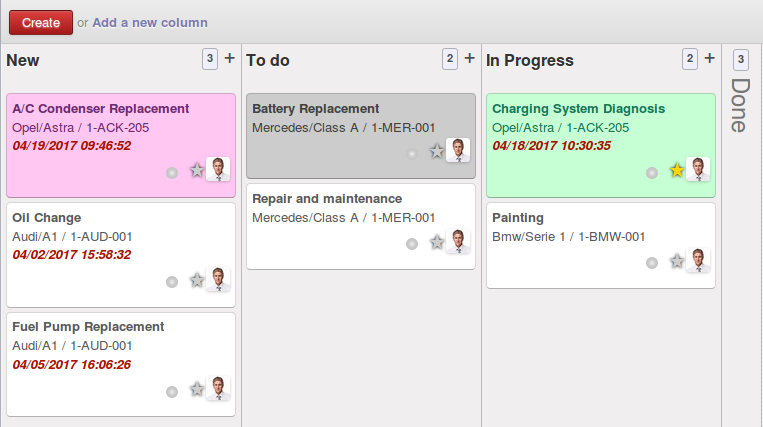Unstar the Charging System Diagnosis card
Image resolution: width=763 pixels, height=427 pixels.
[677, 171]
